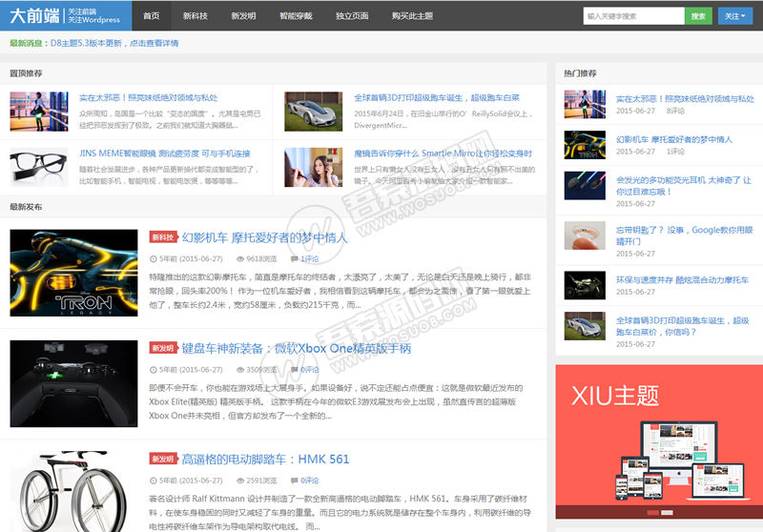Click the clock icon beside 9618浏览 post
The height and width of the screenshot is (532, 763).
click(x=153, y=258)
